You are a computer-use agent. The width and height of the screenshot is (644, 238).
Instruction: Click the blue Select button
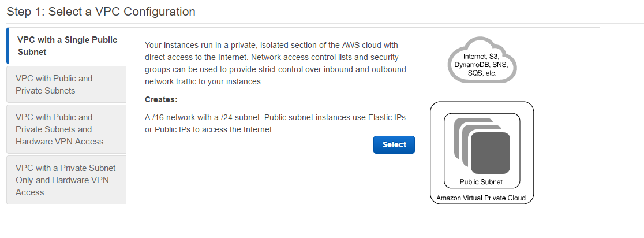click(x=394, y=144)
